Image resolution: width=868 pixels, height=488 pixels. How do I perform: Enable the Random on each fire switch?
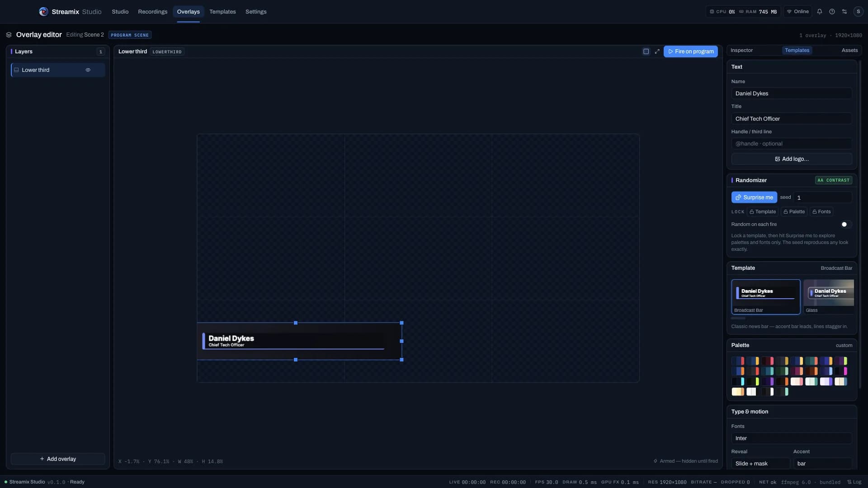coord(846,225)
